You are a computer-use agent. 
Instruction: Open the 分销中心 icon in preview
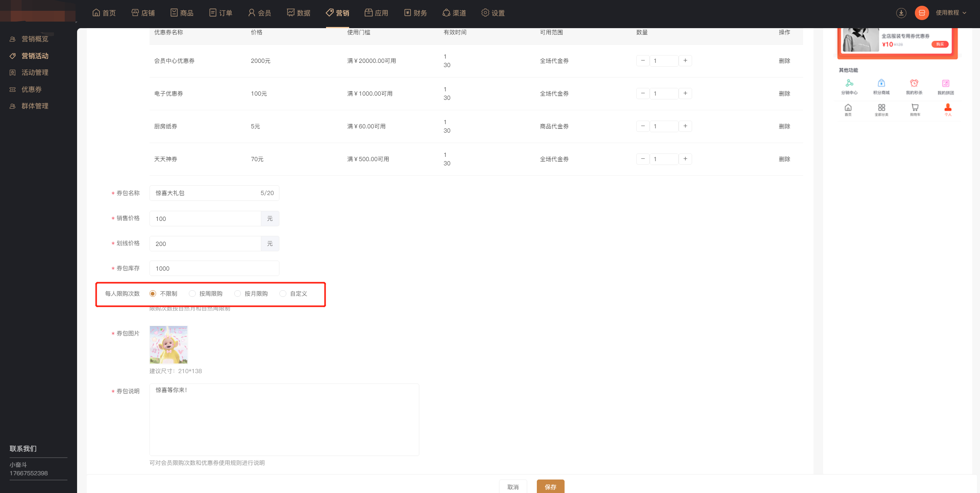[849, 83]
